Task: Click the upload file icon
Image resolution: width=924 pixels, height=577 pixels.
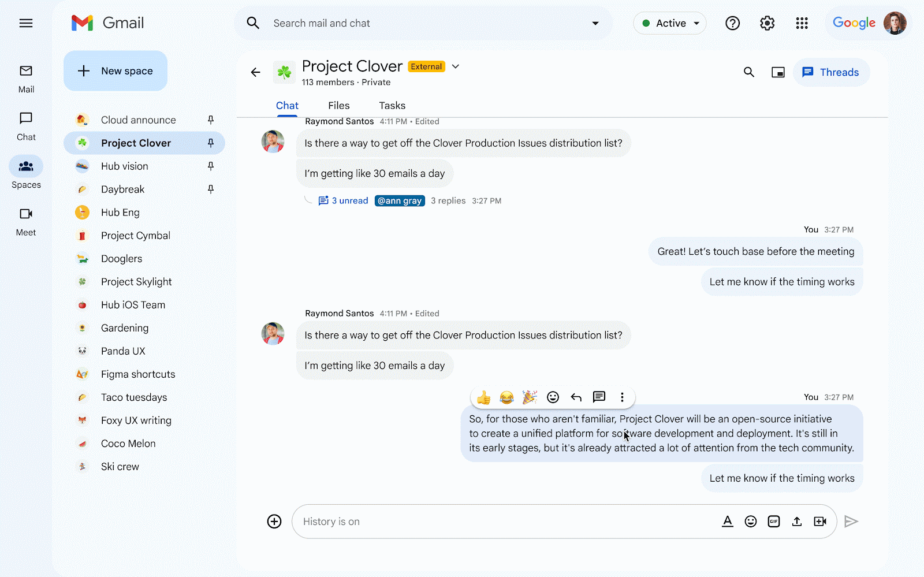Action: pos(797,522)
